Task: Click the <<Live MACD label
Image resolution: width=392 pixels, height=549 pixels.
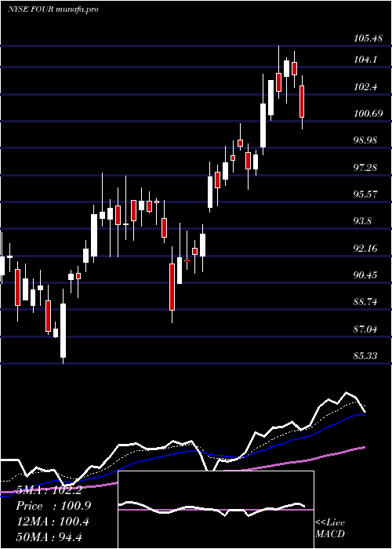Action: pos(330,528)
